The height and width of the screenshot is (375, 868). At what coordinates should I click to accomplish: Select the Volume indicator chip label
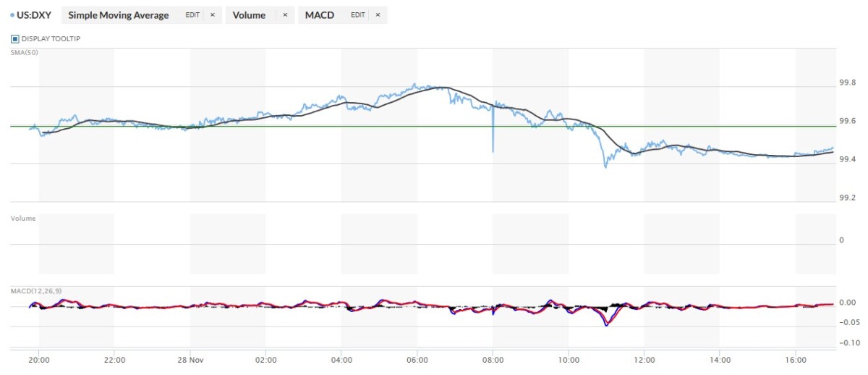[x=250, y=15]
